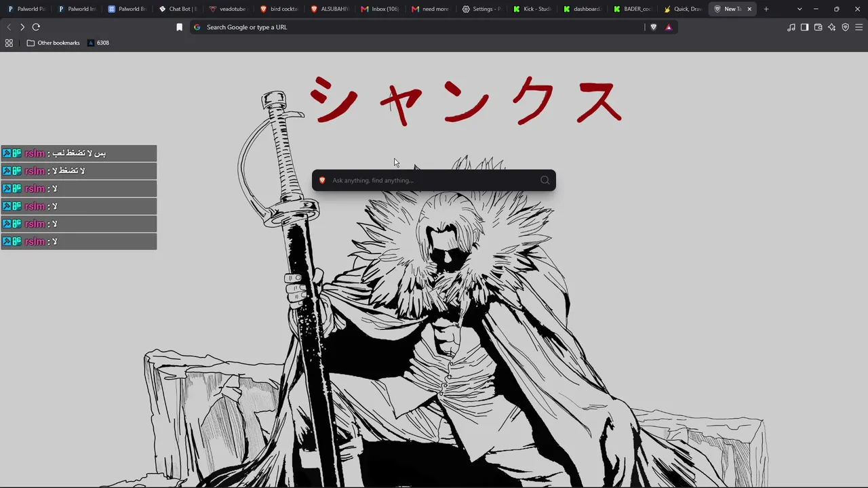
Task: Switch to the Palworld Br tab
Action: (x=127, y=9)
